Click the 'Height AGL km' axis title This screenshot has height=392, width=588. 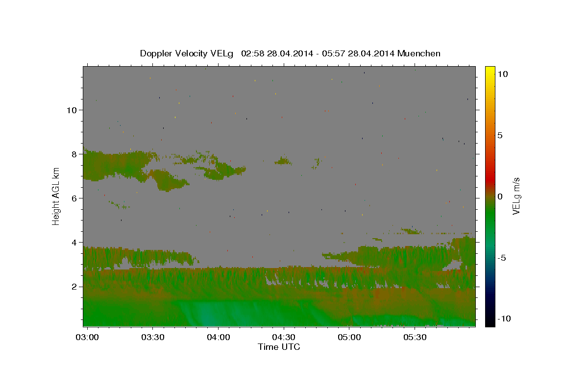(56, 196)
